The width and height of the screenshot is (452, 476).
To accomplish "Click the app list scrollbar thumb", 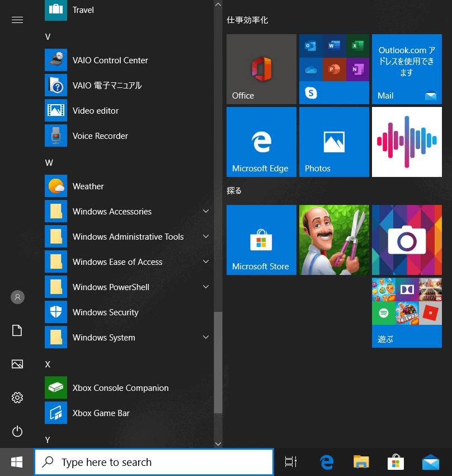I will 218,362.
